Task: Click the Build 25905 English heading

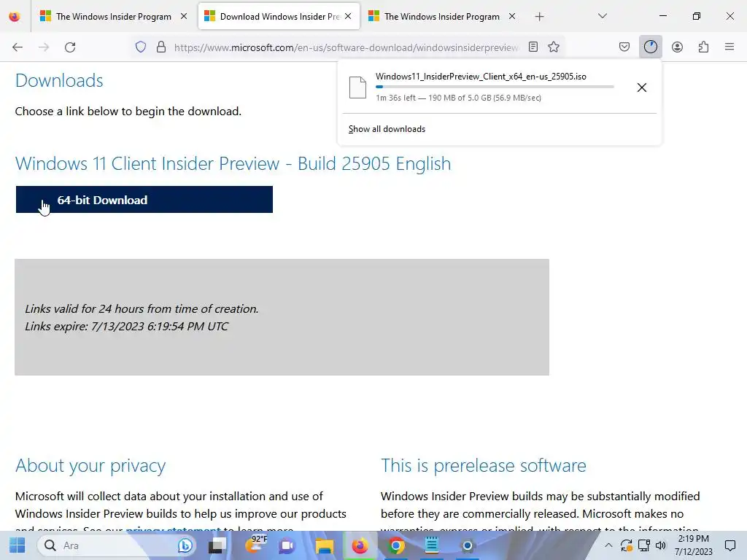Action: point(233,163)
